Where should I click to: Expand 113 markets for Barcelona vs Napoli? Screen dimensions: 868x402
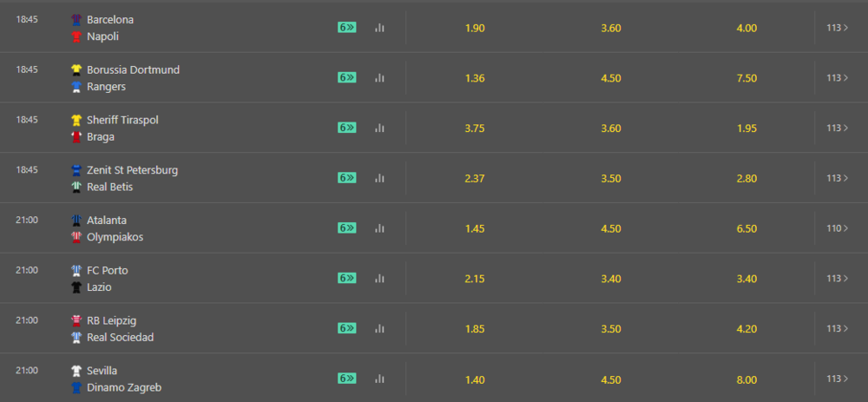tap(838, 28)
